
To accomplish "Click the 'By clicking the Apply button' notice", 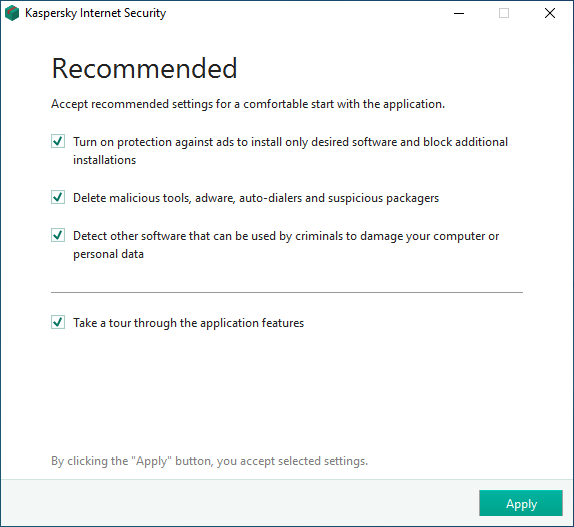I will (x=209, y=461).
